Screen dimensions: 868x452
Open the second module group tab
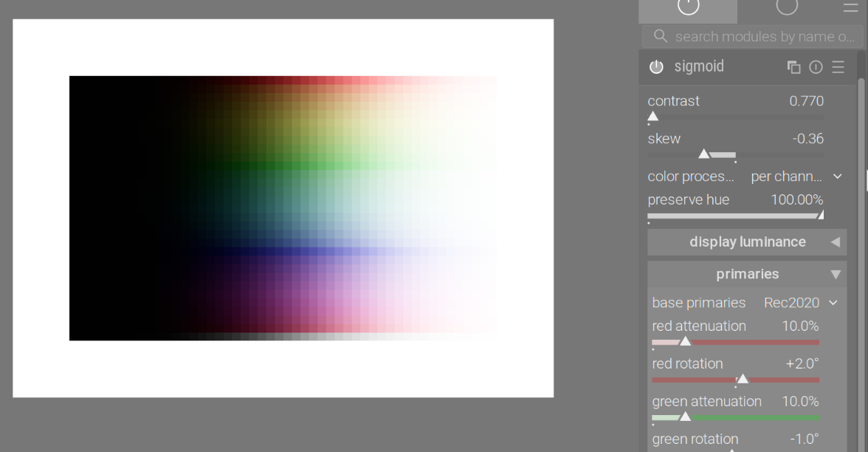(787, 7)
